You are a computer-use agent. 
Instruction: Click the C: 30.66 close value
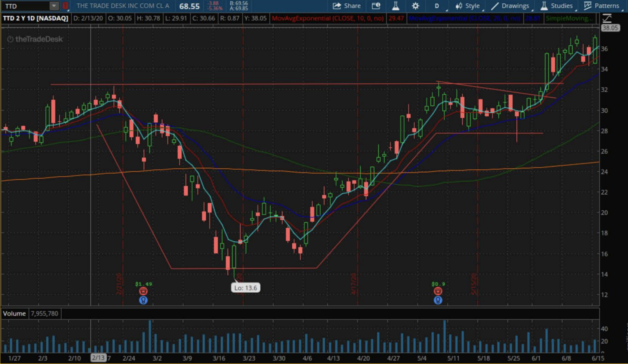coord(203,18)
